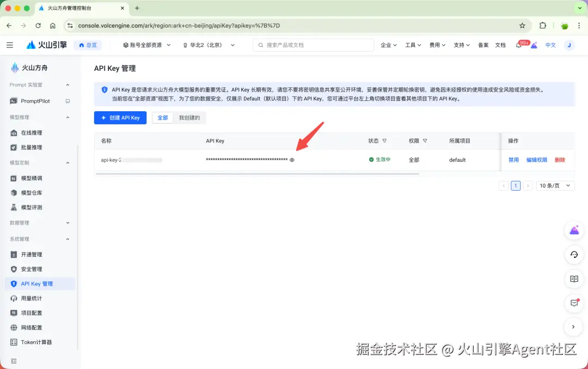Go to batch inference 批量推理
The height and width of the screenshot is (369, 588).
point(32,147)
